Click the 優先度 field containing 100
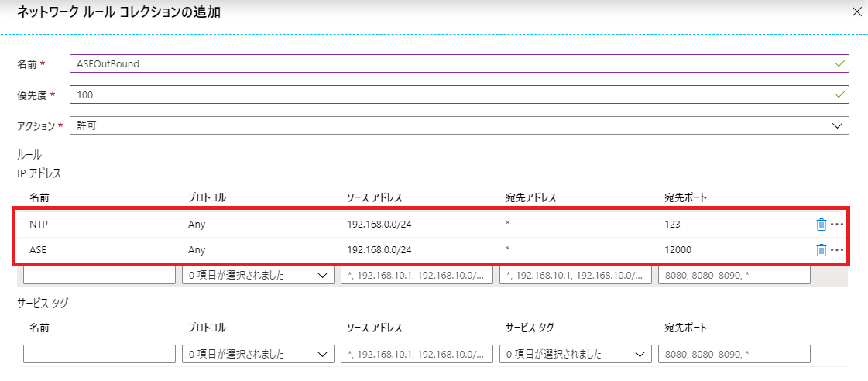The width and height of the screenshot is (868, 381). coord(458,94)
